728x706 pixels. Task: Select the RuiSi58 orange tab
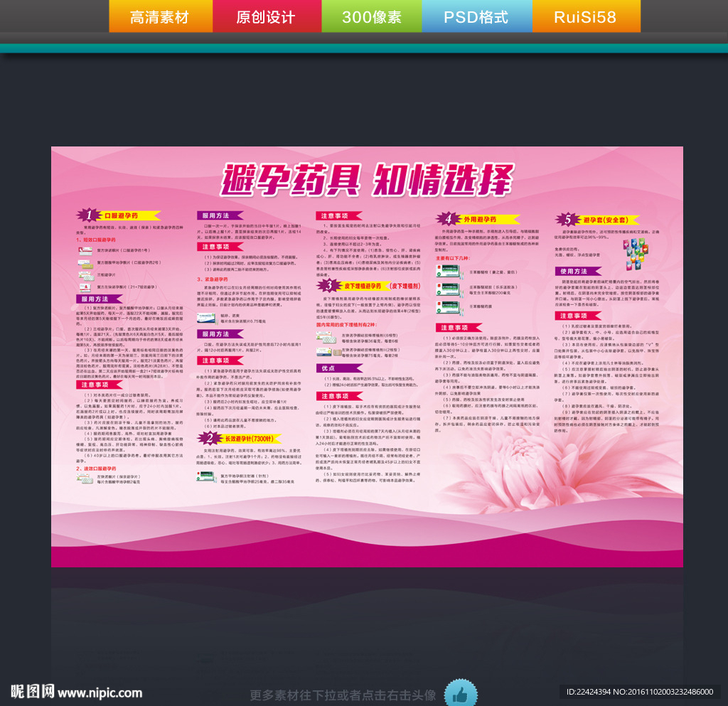click(x=587, y=16)
